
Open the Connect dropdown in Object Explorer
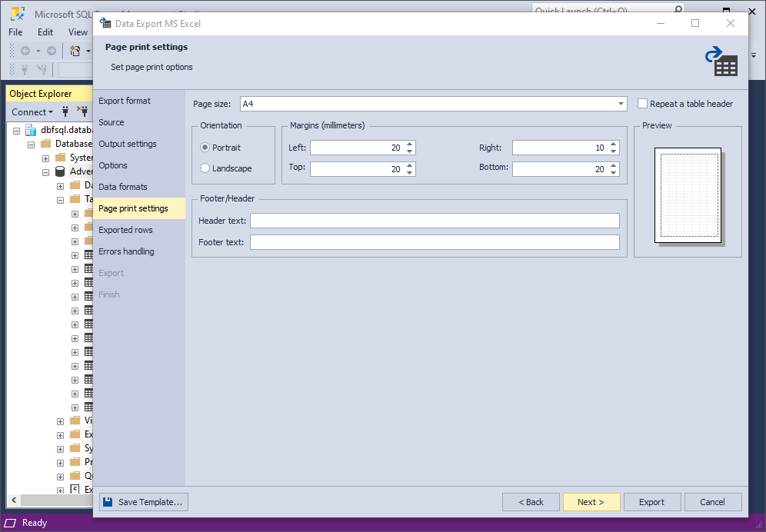tap(32, 112)
